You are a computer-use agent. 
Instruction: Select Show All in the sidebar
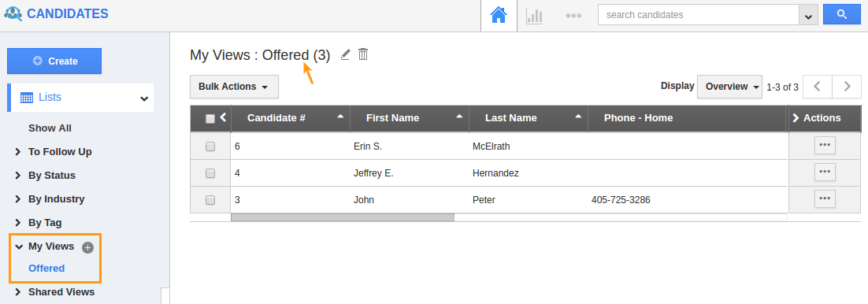pos(50,128)
